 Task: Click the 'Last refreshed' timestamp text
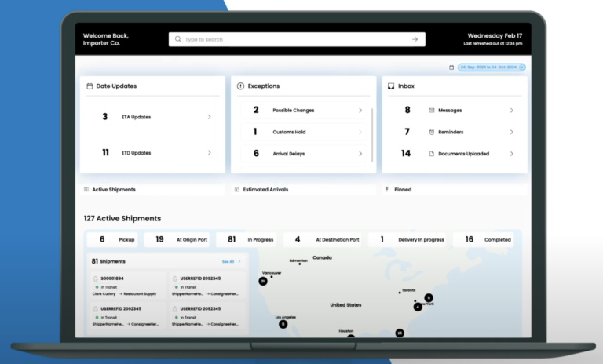493,43
